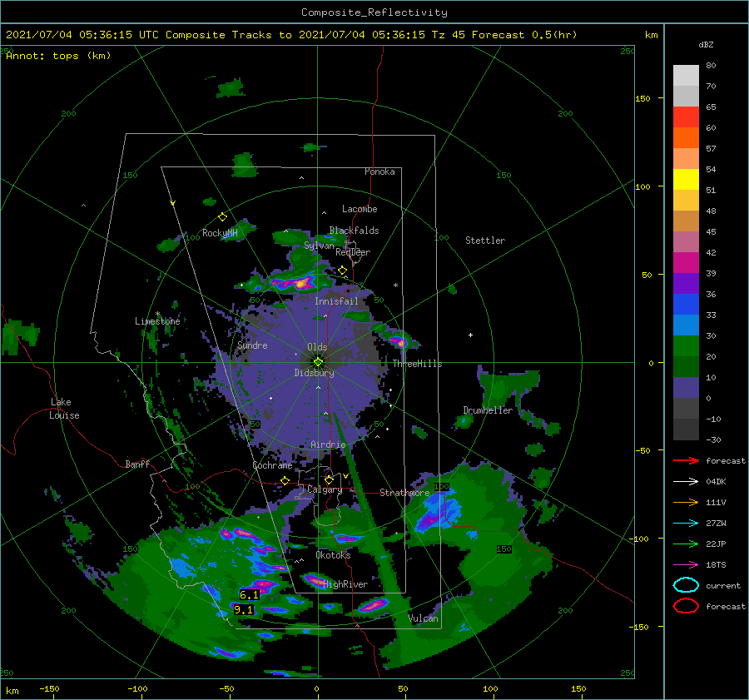Select the ThreeHills label
Screen dimensions: 749x700
(417, 364)
